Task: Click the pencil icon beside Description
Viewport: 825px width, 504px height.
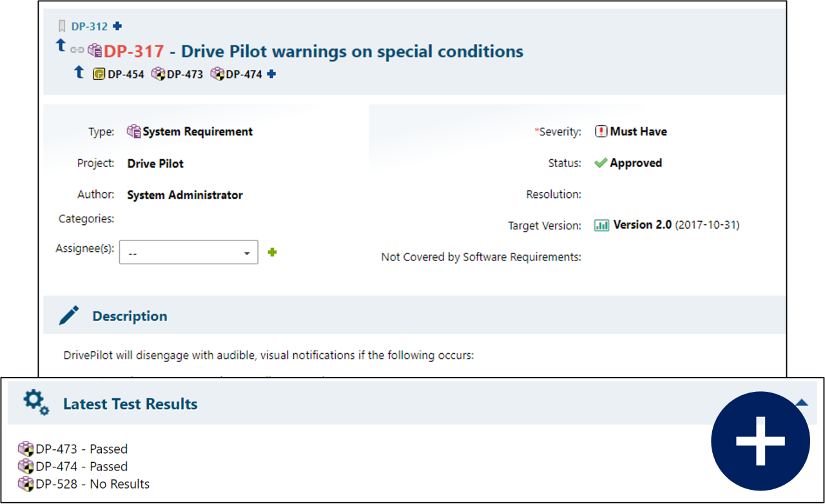Action: pos(69,316)
